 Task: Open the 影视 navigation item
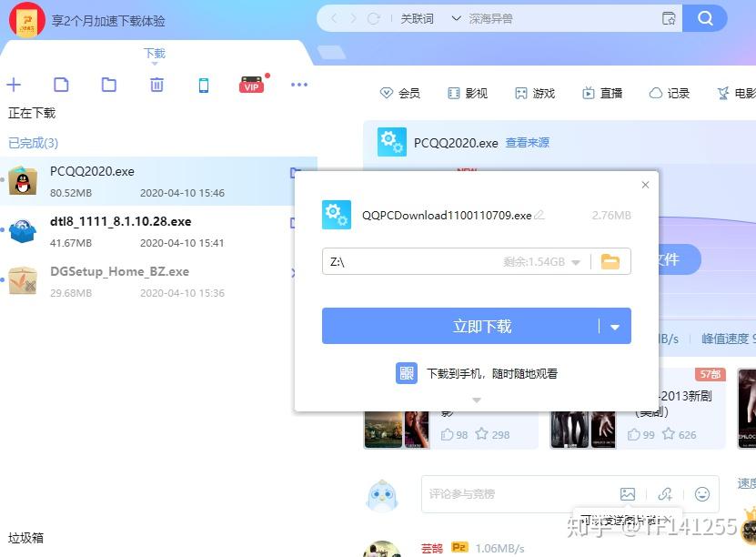pos(468,93)
